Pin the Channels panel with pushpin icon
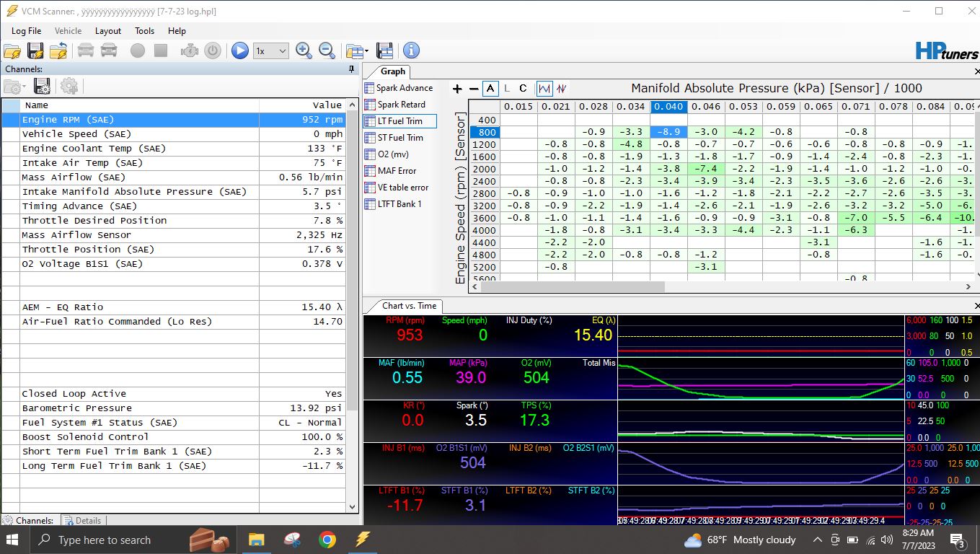This screenshot has height=554, width=980. 352,69
